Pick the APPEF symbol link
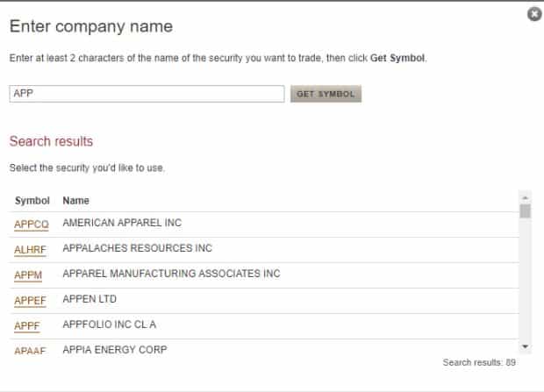The height and width of the screenshot is (392, 544). click(30, 301)
